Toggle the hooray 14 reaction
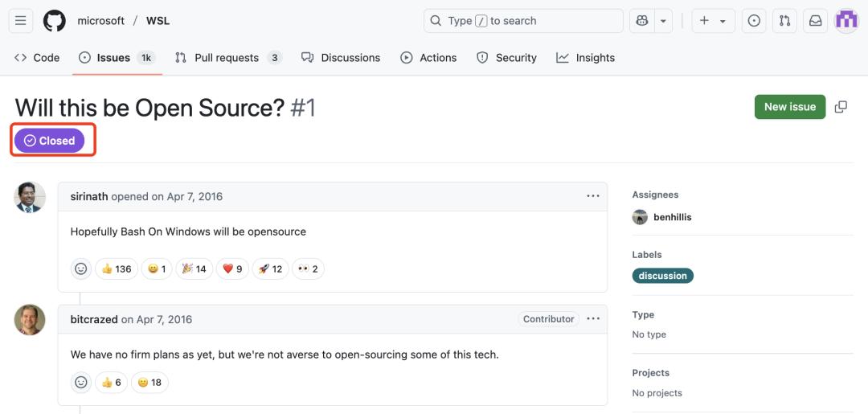868x414 pixels. click(194, 269)
